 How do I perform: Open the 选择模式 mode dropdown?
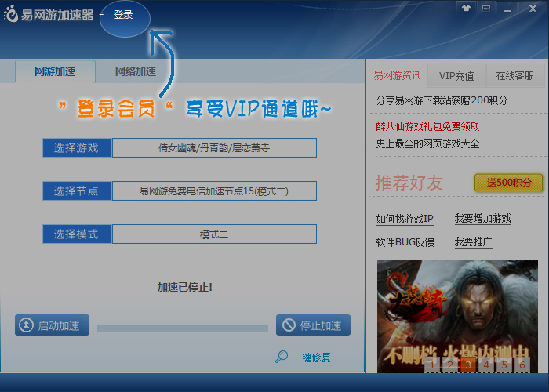214,234
